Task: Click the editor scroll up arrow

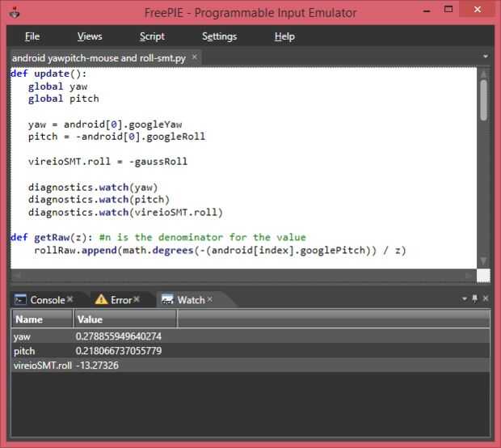Action: click(484, 74)
